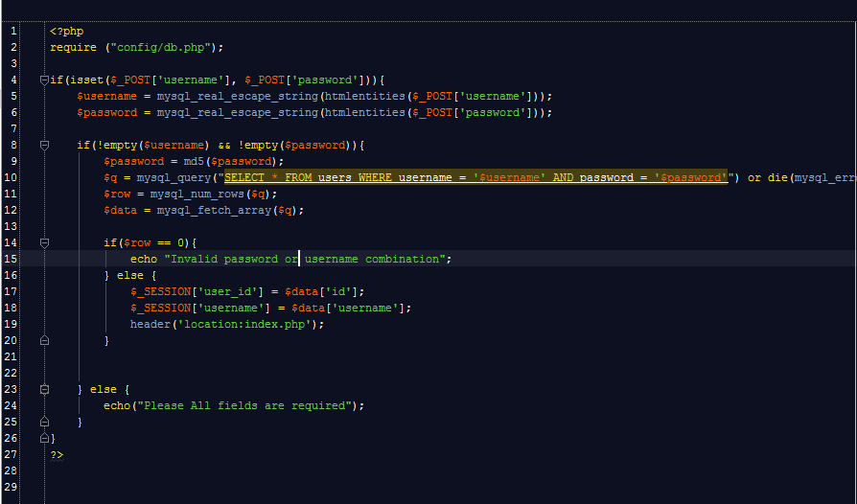Click the header function on line 19

point(151,325)
